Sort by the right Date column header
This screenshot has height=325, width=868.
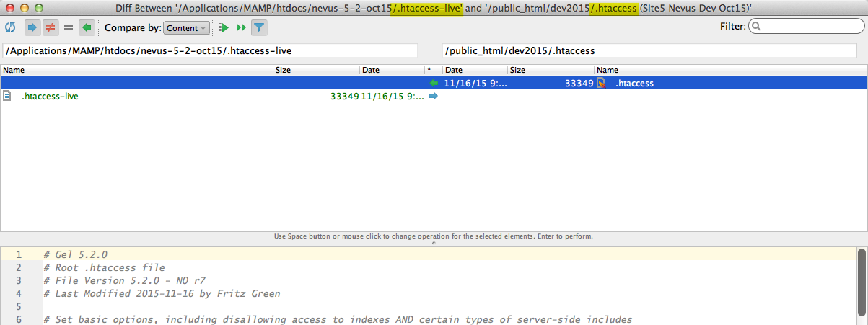[475, 70]
